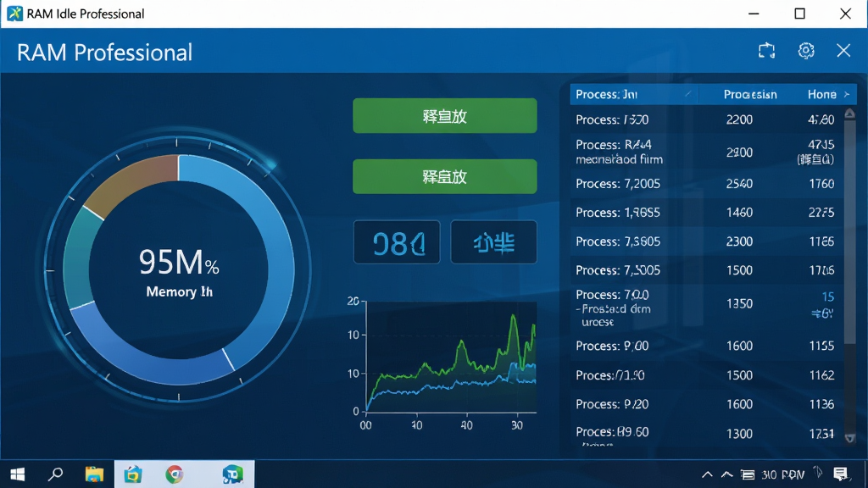The width and height of the screenshot is (868, 488).
Task: Click the RAM Idle app icon in the taskbar
Action: pos(232,474)
